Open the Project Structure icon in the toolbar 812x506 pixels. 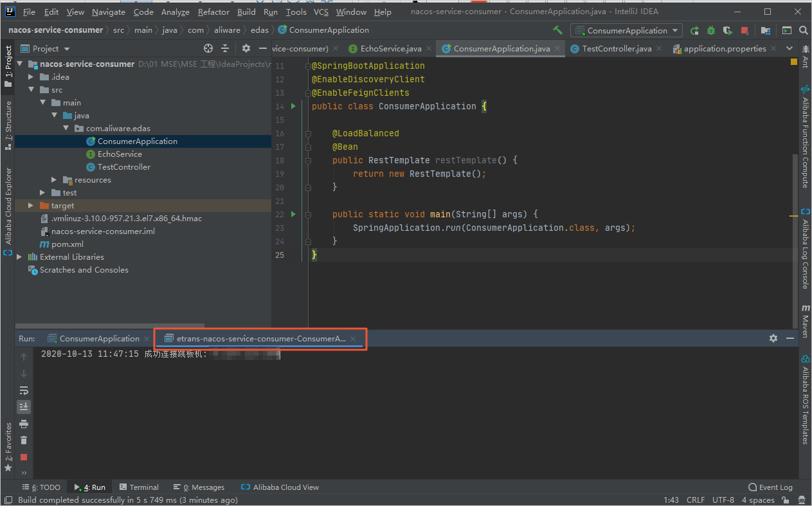point(765,30)
